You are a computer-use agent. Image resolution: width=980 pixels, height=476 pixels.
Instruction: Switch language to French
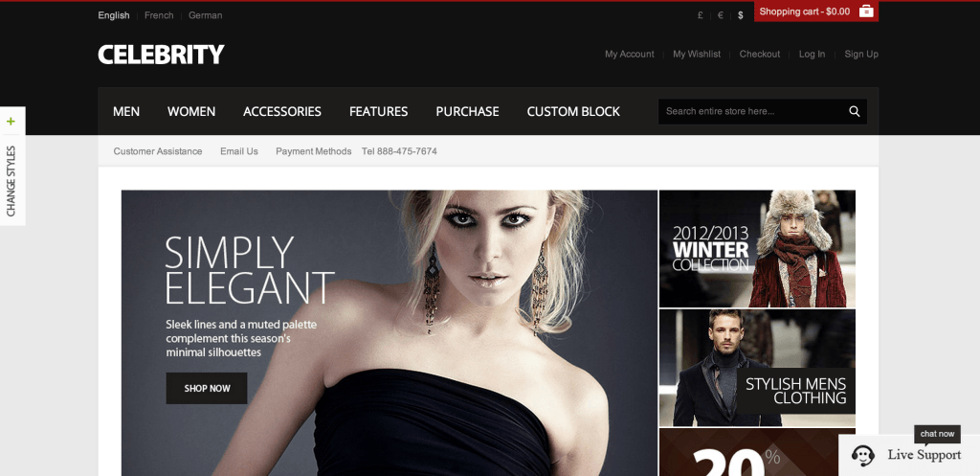pos(159,15)
